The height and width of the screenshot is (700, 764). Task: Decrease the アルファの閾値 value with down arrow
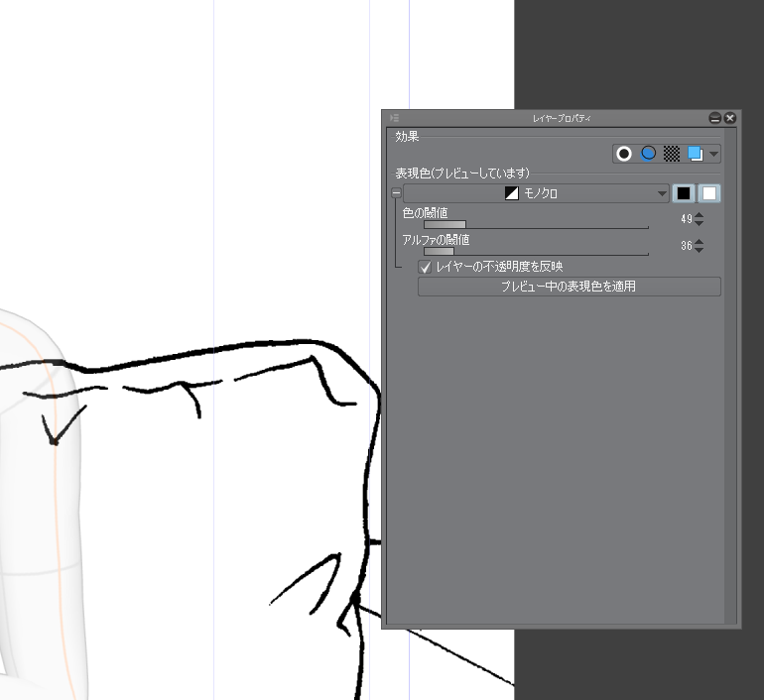(x=700, y=250)
